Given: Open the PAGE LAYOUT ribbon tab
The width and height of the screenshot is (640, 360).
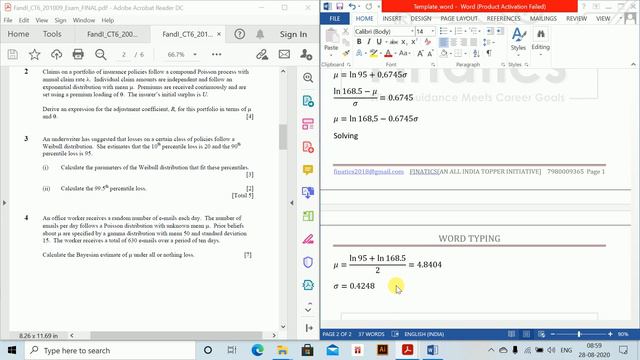Looking at the screenshot, I should coord(459,19).
